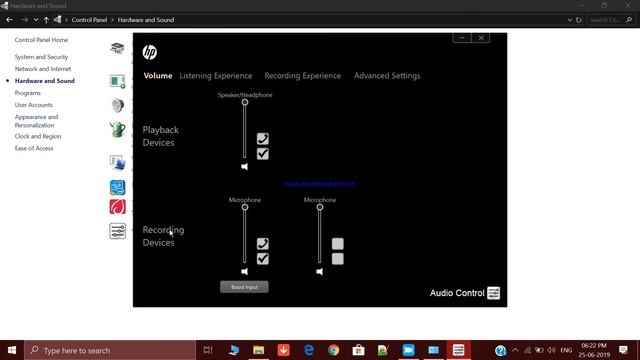
Task: Click the second Microphone volume slider handle
Action: pos(320,207)
